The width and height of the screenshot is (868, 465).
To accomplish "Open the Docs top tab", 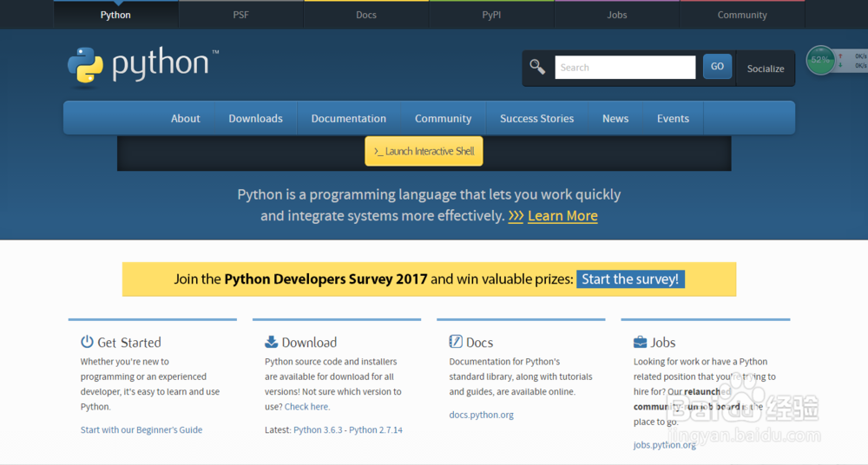I will tap(366, 15).
